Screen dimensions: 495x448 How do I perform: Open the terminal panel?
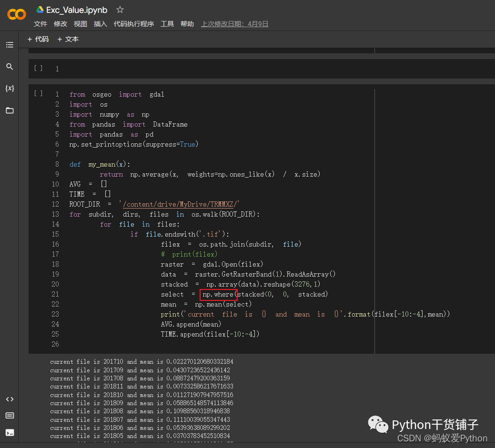(x=10, y=433)
